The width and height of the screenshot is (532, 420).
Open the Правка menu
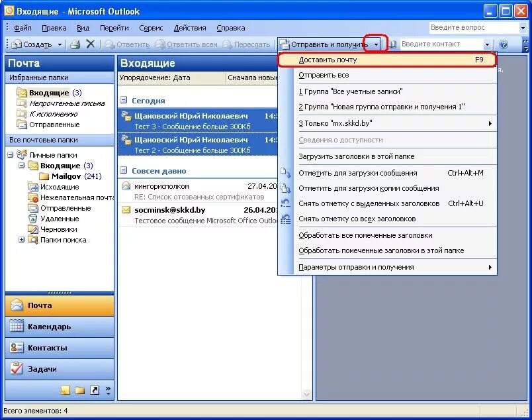(54, 28)
